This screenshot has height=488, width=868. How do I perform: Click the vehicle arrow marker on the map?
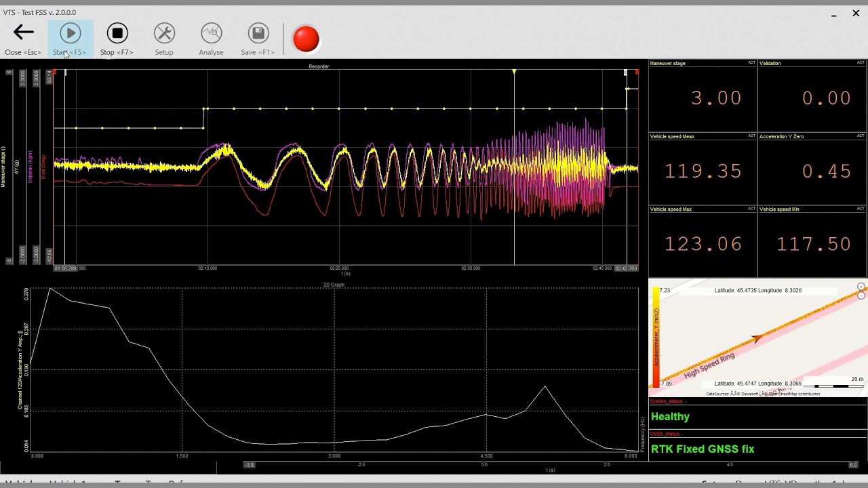pos(757,338)
